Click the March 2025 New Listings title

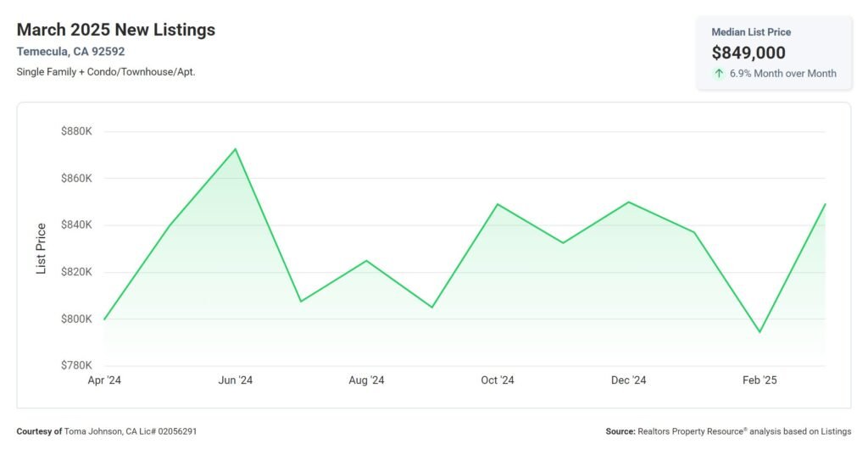[x=116, y=30]
